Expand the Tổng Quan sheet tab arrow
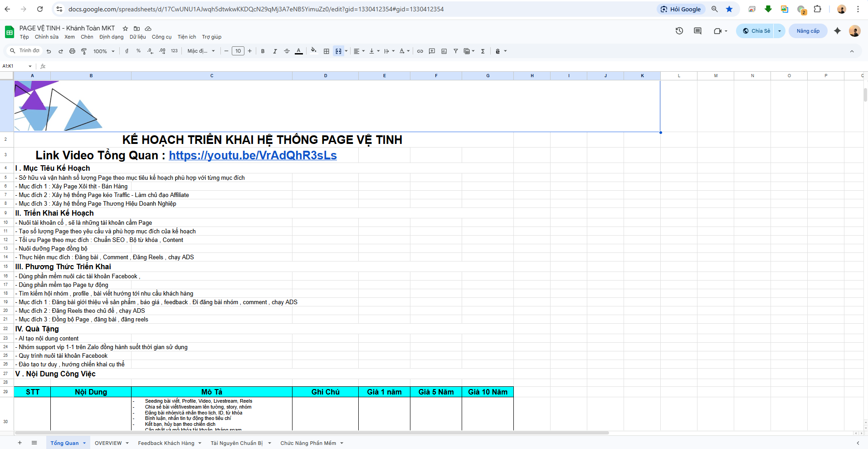Viewport: 868px width, 449px height. coord(84,443)
